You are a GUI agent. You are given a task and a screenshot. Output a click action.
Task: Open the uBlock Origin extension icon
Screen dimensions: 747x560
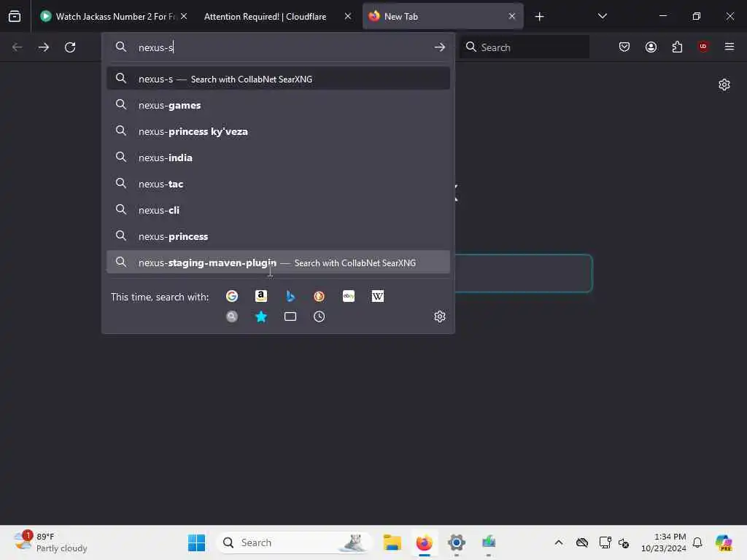[x=703, y=47]
